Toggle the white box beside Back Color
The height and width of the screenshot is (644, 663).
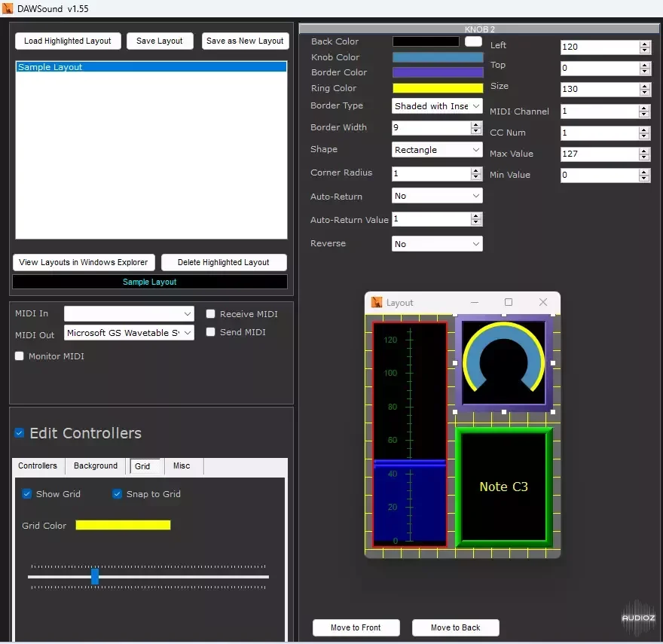tap(473, 41)
